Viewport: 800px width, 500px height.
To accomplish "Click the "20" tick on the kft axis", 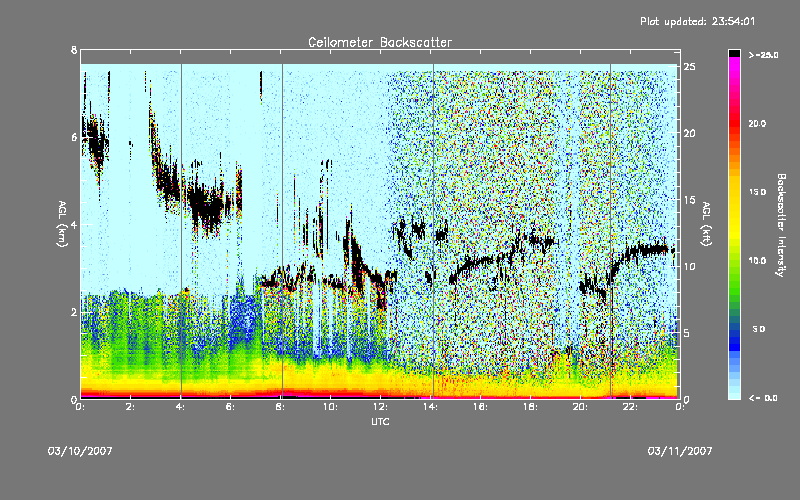I will 690,133.
